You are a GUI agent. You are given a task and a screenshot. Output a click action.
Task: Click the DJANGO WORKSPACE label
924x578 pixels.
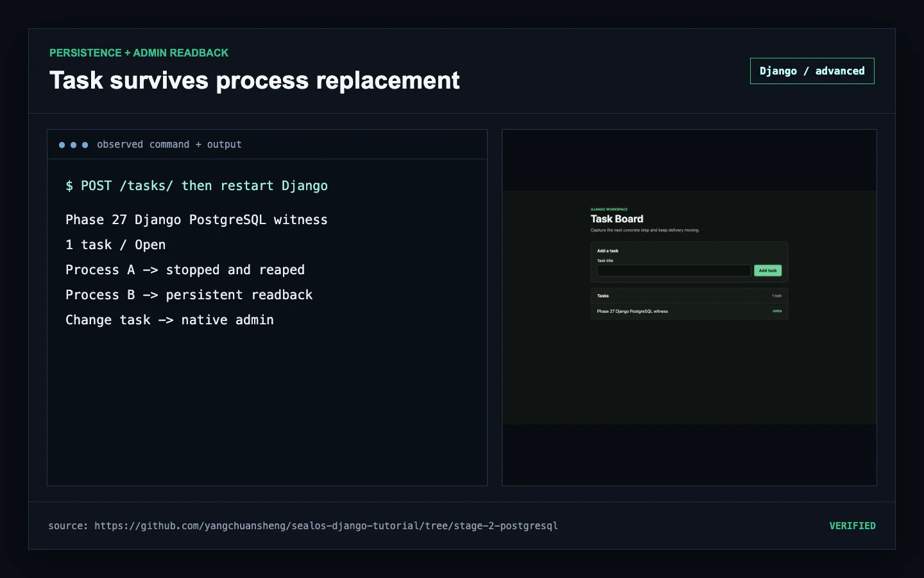point(609,209)
